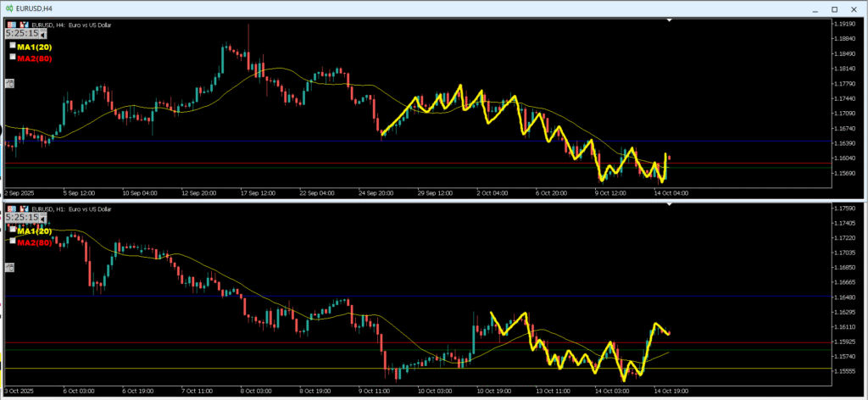Screen dimensions: 868x400
Task: Click the 5:25:15 timer in the lower chart
Action: pos(22,218)
